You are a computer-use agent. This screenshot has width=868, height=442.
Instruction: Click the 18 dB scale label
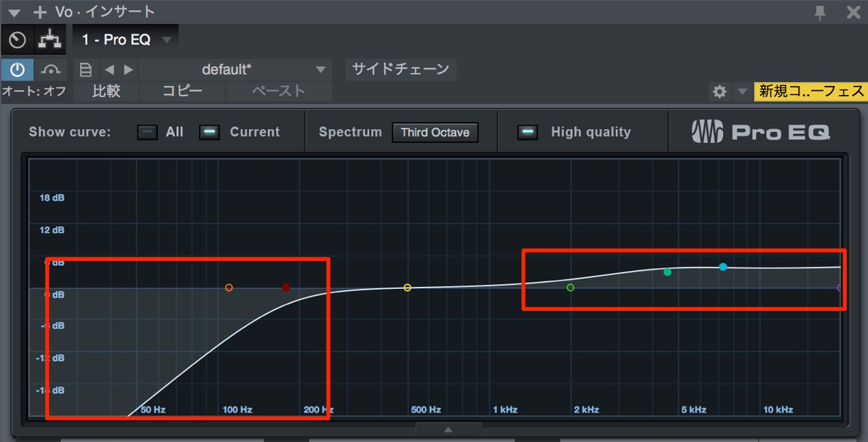52,198
